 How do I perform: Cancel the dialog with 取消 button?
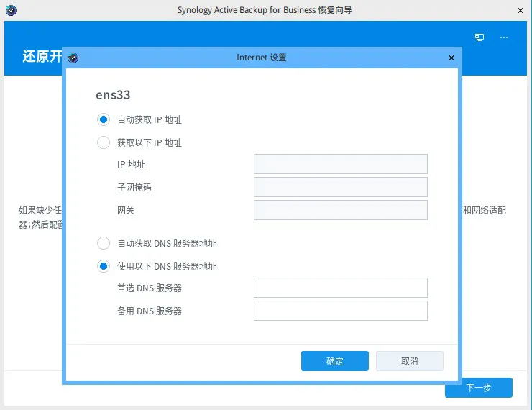pyautogui.click(x=410, y=361)
